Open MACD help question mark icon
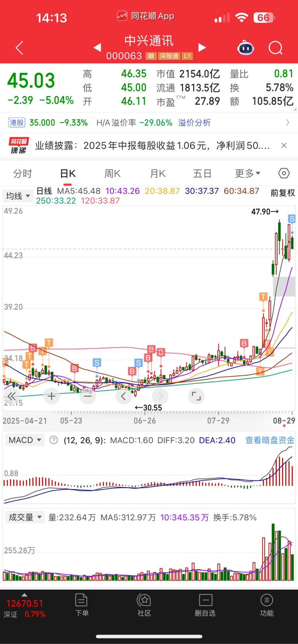 click(x=54, y=440)
